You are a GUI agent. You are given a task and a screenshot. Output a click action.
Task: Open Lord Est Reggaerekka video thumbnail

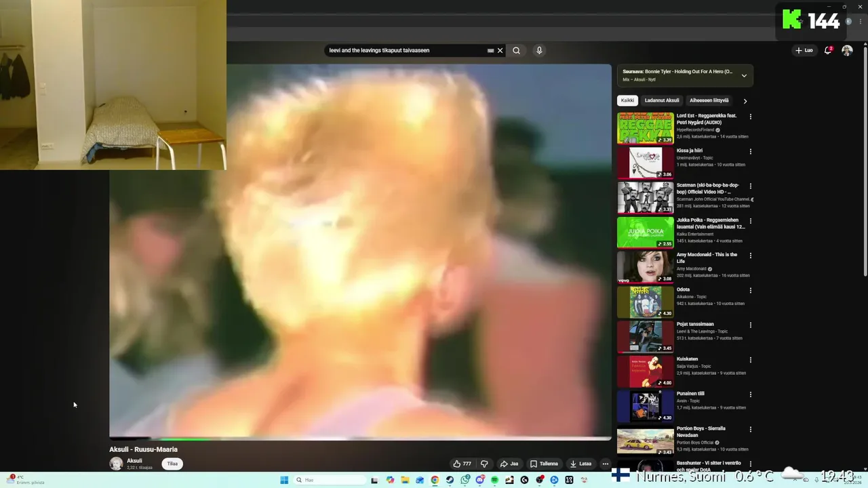click(645, 128)
